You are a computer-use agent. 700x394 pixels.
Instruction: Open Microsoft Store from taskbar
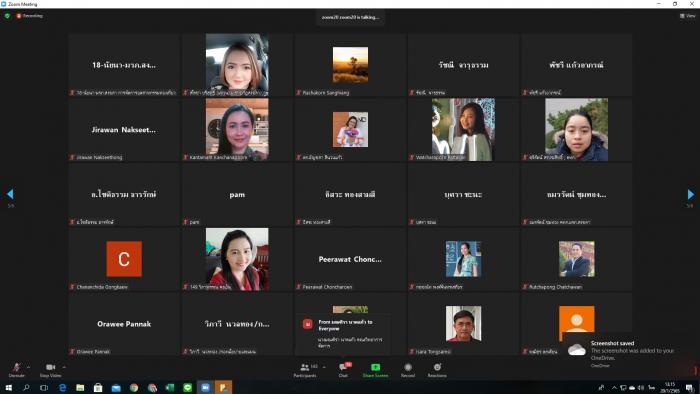click(98, 388)
